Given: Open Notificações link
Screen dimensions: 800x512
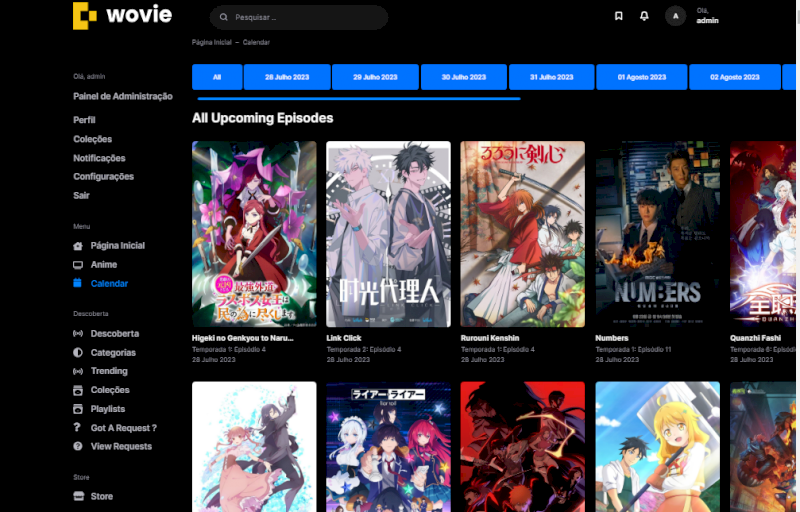Looking at the screenshot, I should [x=99, y=158].
